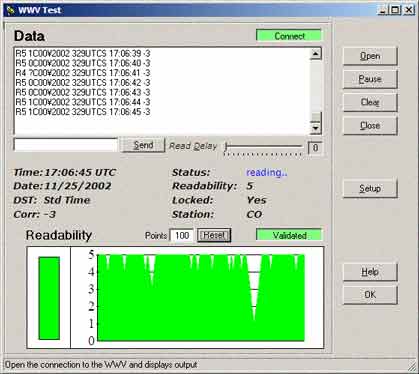Click the Points value field
The image size is (419, 374).
point(182,236)
